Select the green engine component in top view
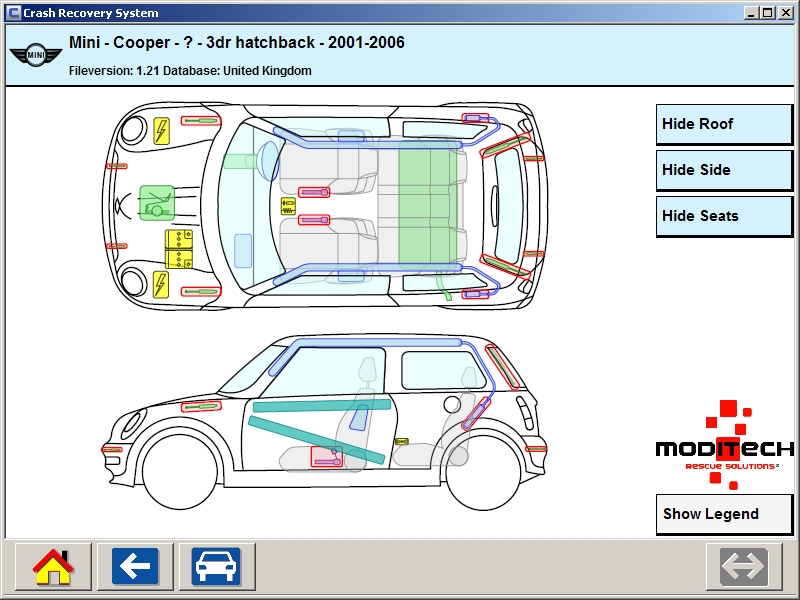Viewport: 800px width, 600px height. point(156,201)
